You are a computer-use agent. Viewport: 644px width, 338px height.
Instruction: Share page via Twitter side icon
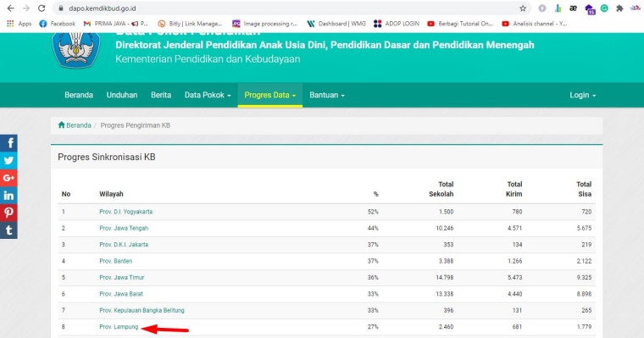(8, 161)
